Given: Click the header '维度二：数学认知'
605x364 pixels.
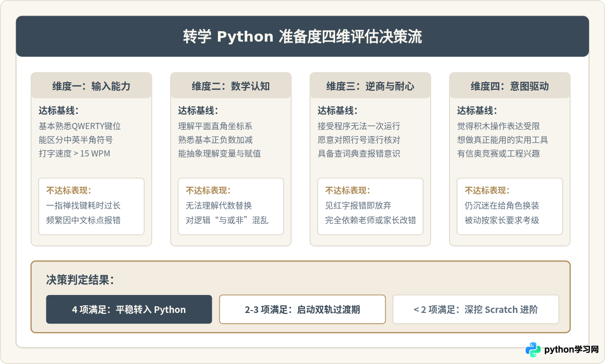Looking at the screenshot, I should [x=231, y=86].
